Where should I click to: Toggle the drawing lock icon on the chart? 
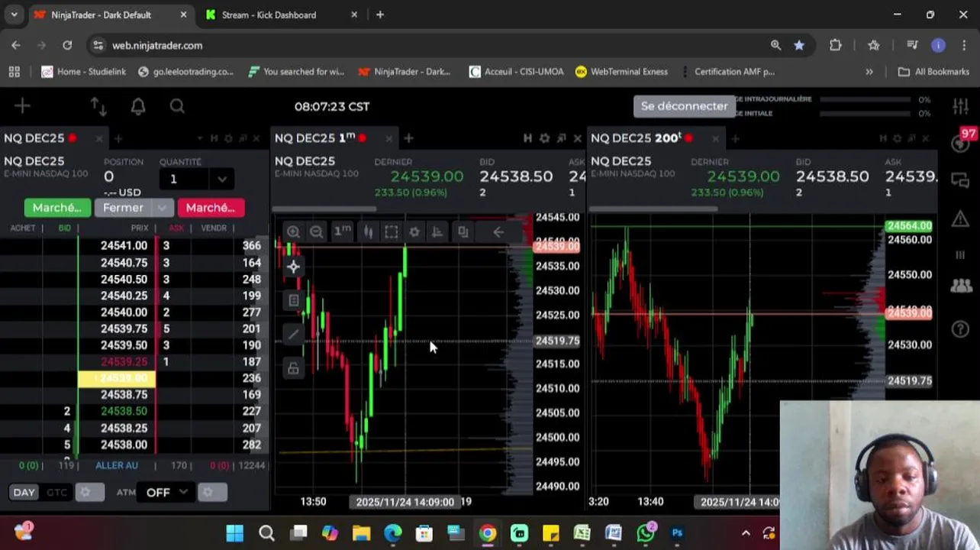pyautogui.click(x=293, y=368)
